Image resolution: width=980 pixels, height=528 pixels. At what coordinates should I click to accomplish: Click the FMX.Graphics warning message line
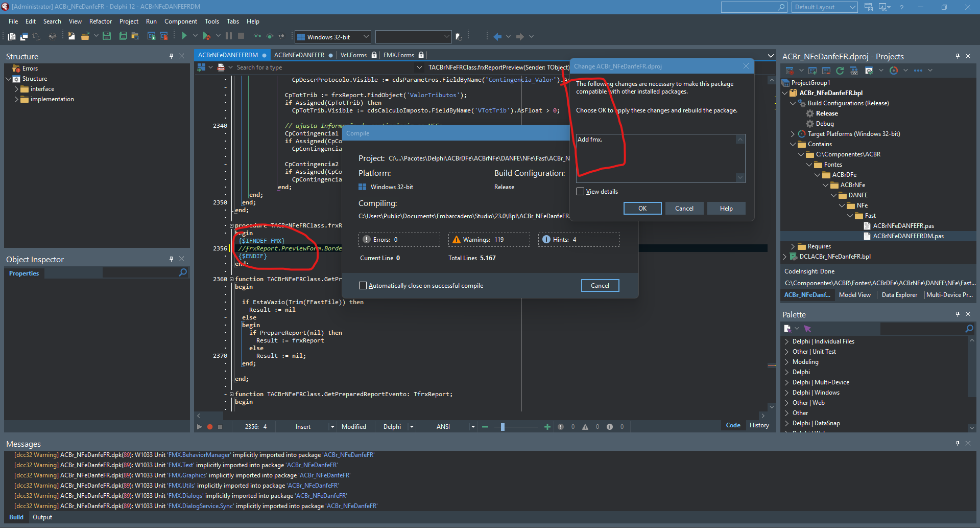[x=182, y=475]
